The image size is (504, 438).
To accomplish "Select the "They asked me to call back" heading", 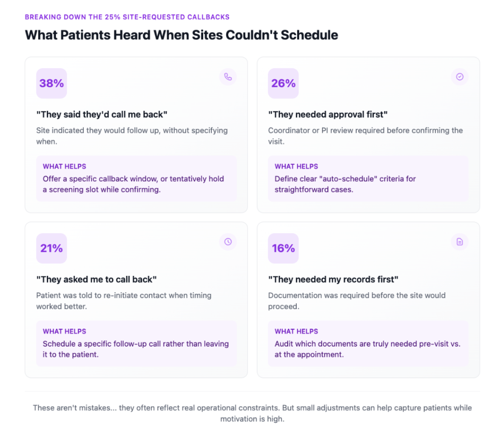I will tap(97, 279).
